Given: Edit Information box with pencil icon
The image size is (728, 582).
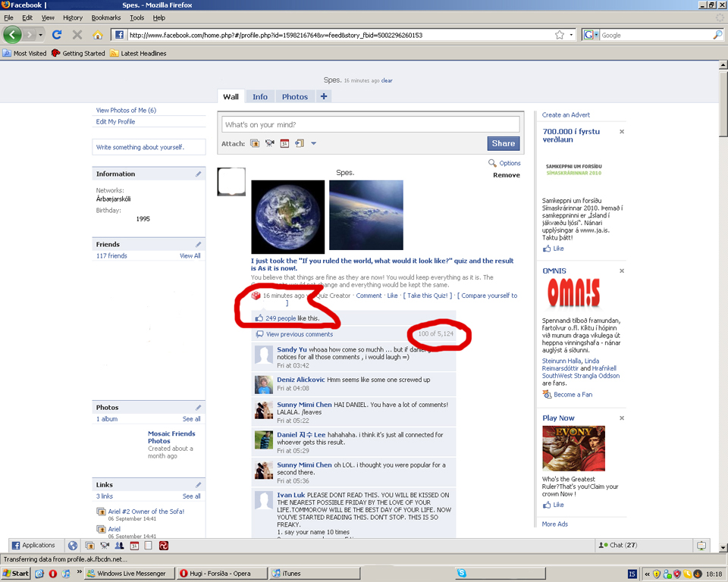Looking at the screenshot, I should click(x=198, y=174).
